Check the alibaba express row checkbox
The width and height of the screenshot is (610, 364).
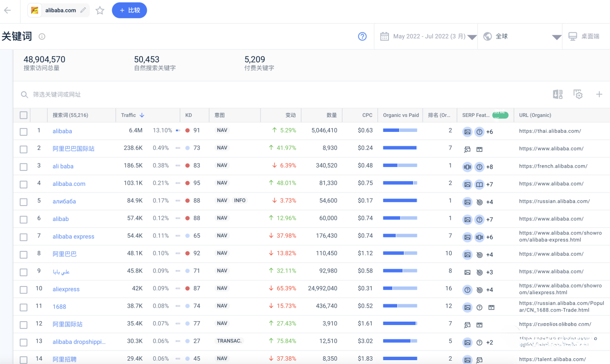24,237
